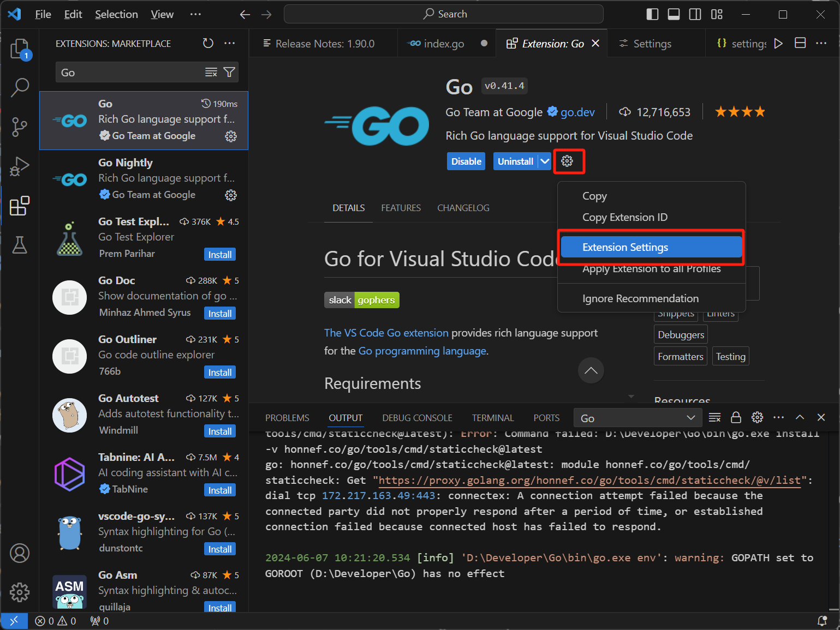Choose Extension Settings from the context menu
Viewport: 840px width, 630px height.
tap(651, 247)
